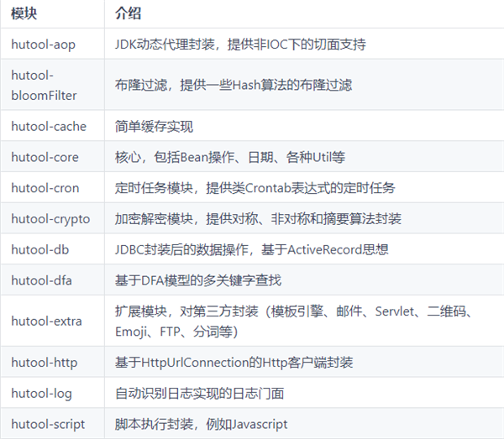Select the hutool-db module cell
The image size is (504, 439).
[x=39, y=249]
